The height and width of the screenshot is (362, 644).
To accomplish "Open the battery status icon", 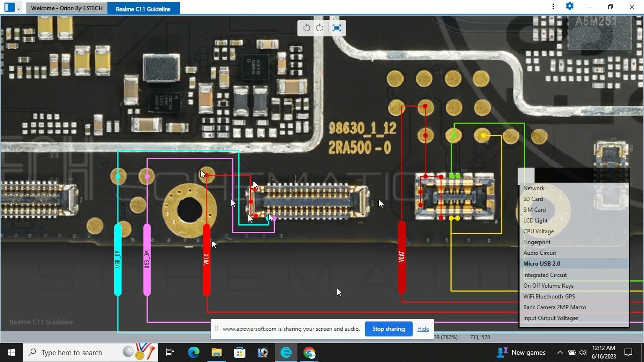I will tap(572, 352).
